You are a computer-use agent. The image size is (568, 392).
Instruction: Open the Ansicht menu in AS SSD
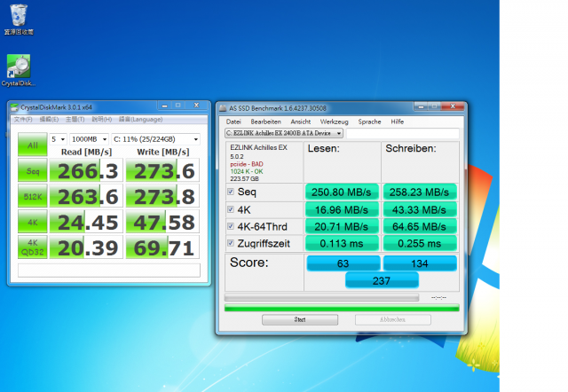coord(300,122)
